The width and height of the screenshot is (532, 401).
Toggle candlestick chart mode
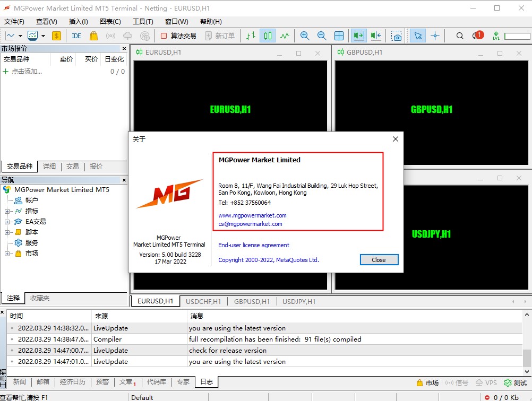pyautogui.click(x=268, y=36)
